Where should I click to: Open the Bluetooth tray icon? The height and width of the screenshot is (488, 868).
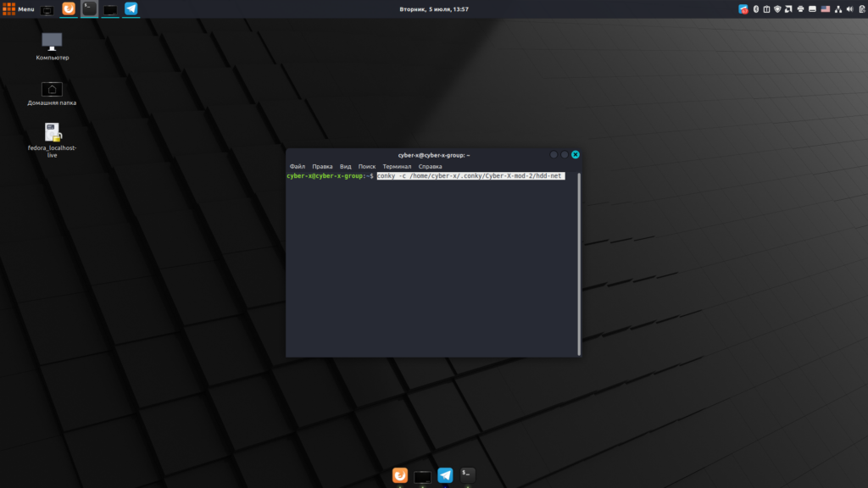tap(755, 9)
